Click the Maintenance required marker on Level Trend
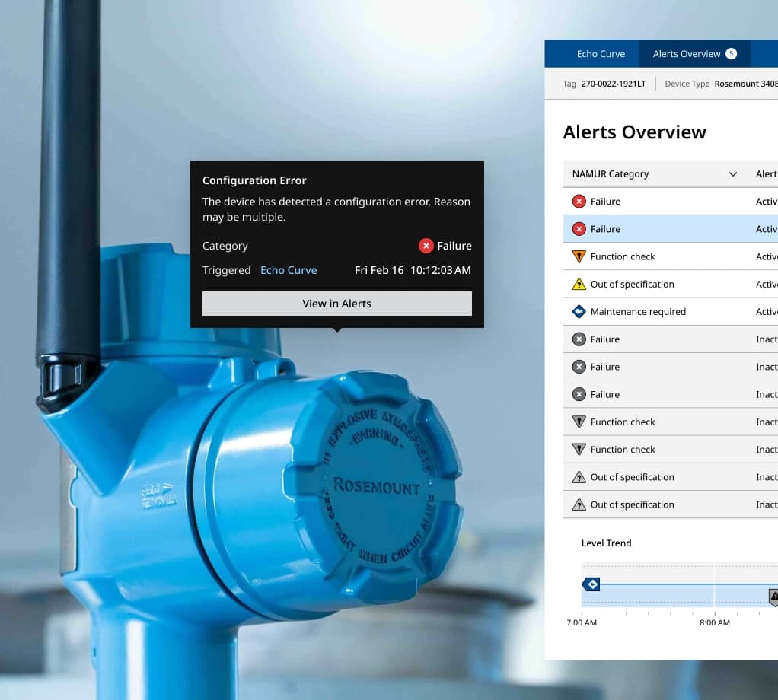 [x=591, y=584]
